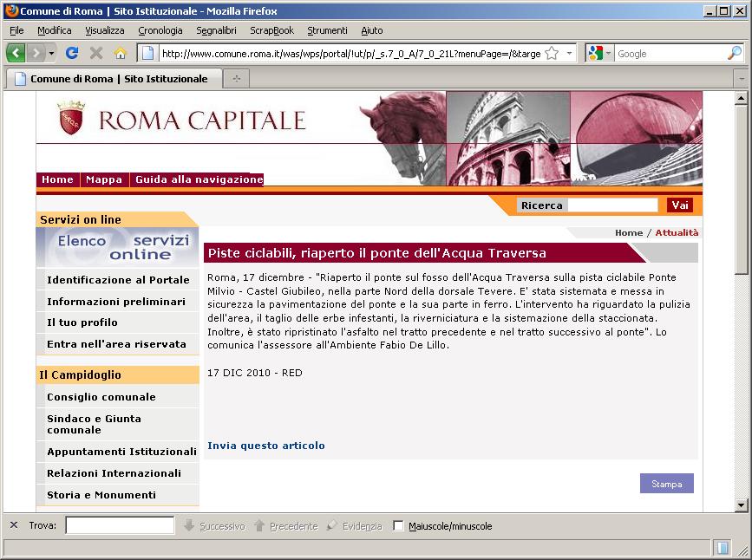Open the Strumenti menu

pos(327,30)
